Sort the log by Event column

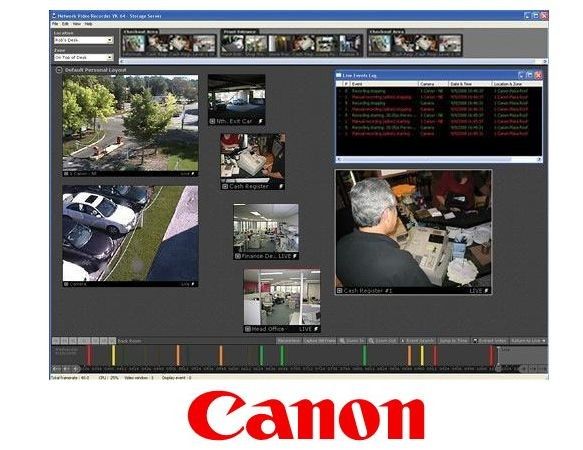tap(384, 84)
